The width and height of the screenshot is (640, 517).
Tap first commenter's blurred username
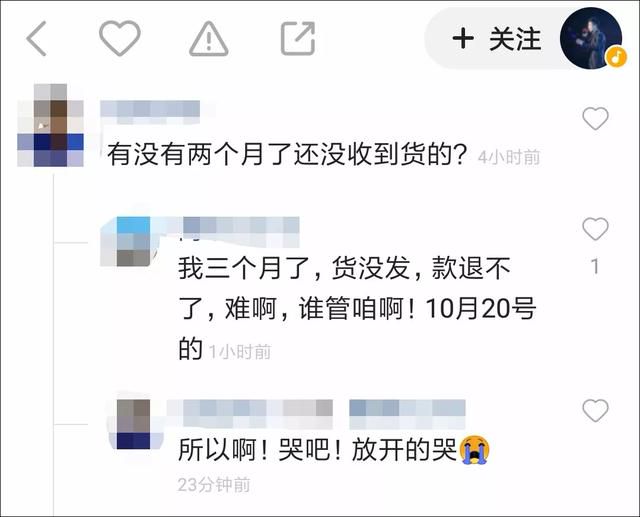tap(150, 112)
